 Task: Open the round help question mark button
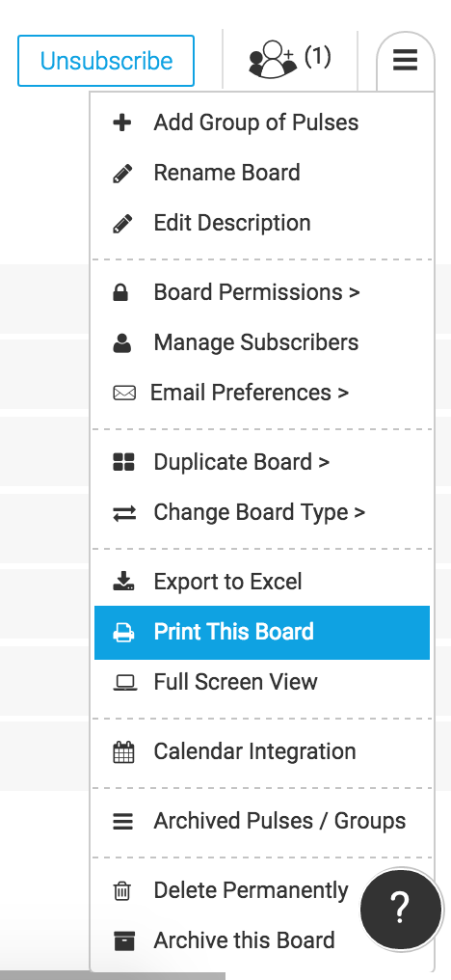tap(400, 910)
